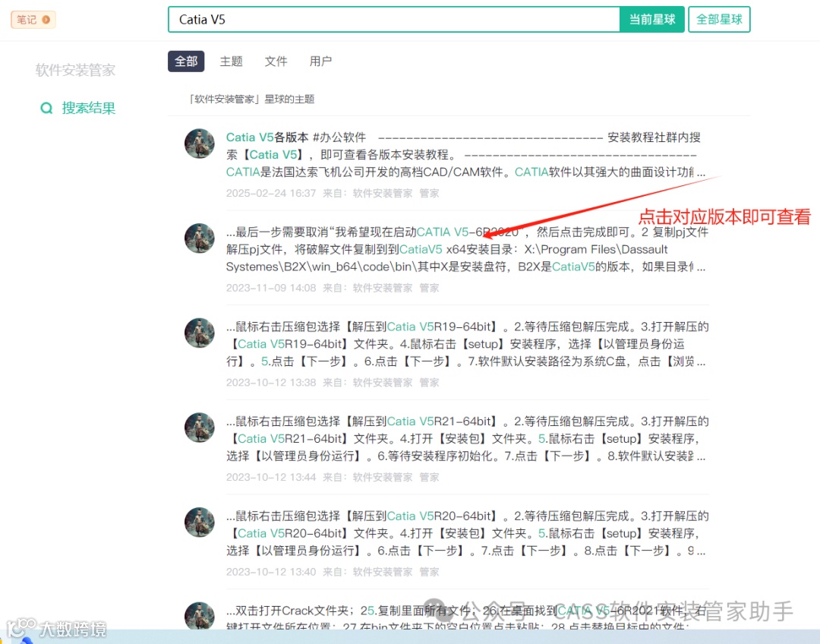
Task: Click 软件安装管家 source on 13:40 post
Action: [382, 573]
